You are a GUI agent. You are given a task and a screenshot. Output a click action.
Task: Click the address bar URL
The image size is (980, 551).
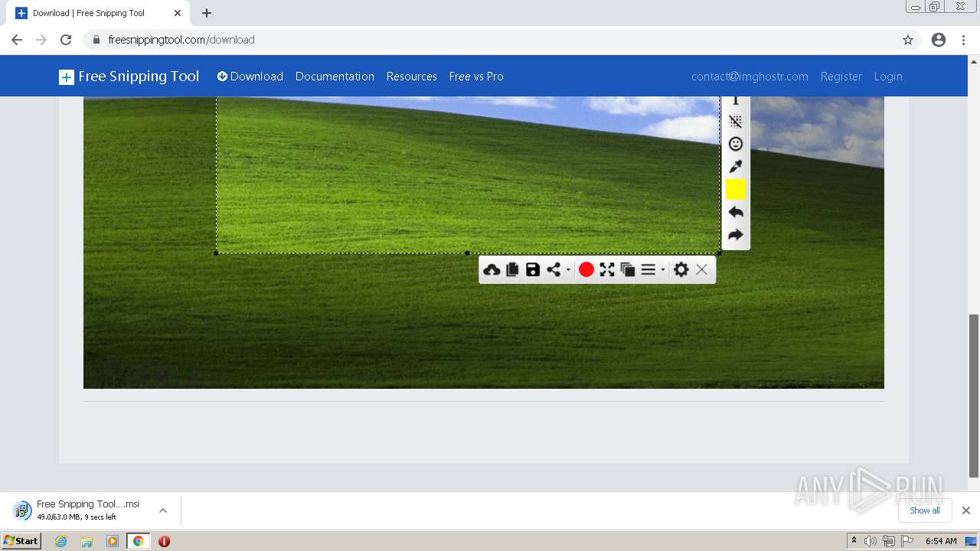tap(181, 40)
